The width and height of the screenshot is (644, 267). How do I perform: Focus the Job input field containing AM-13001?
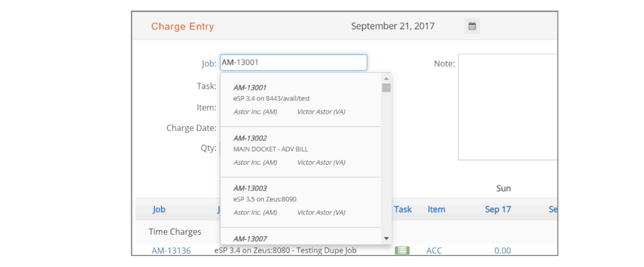294,62
